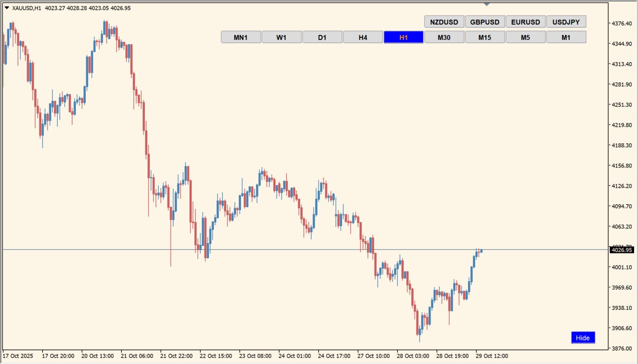Viewport: 638px width, 364px height.
Task: Click the current price label 4026.95
Action: pyautogui.click(x=621, y=250)
